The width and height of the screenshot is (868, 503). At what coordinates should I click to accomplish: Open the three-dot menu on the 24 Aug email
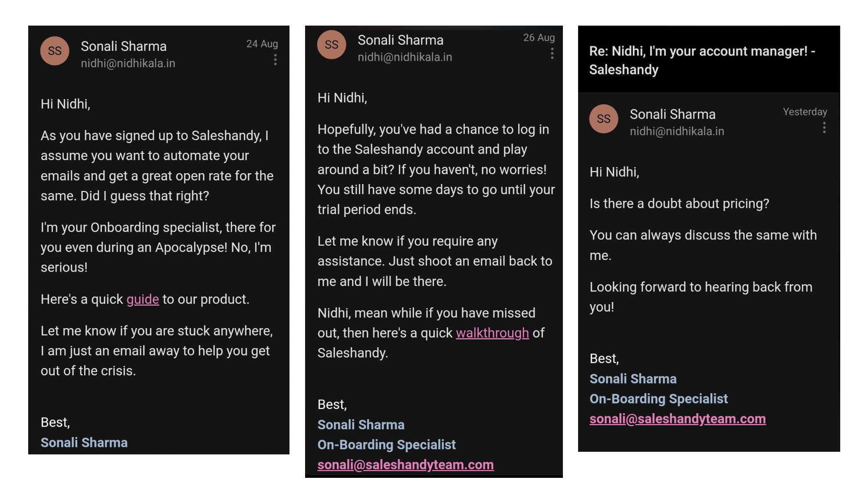tap(275, 60)
